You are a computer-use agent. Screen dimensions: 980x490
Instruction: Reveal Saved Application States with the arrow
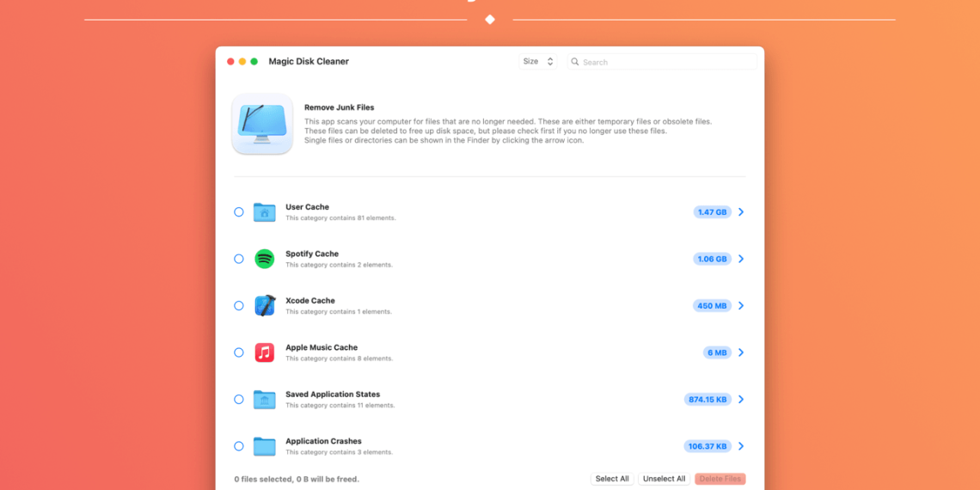click(x=741, y=400)
